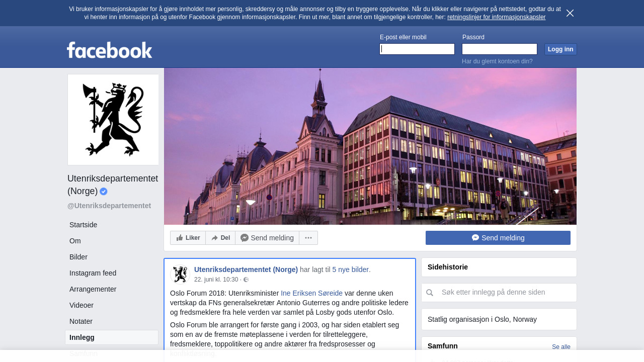Screen dimensions: 644x362
Task: Open the three-dots more options menu
Action: click(308, 238)
